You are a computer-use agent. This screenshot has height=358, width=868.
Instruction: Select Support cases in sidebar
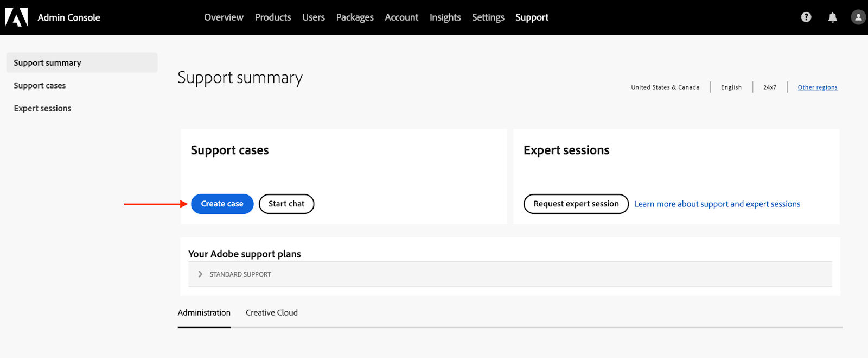[40, 86]
